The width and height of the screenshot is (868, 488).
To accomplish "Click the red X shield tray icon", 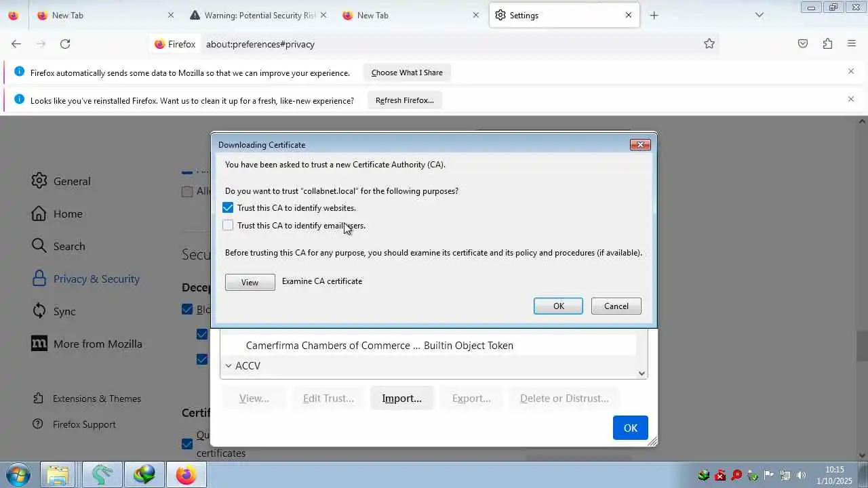I will (720, 475).
